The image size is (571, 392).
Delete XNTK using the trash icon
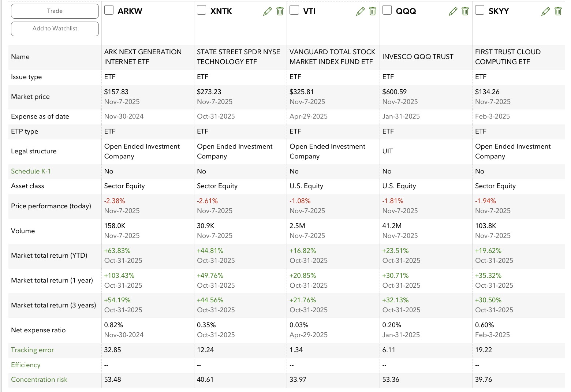[280, 11]
